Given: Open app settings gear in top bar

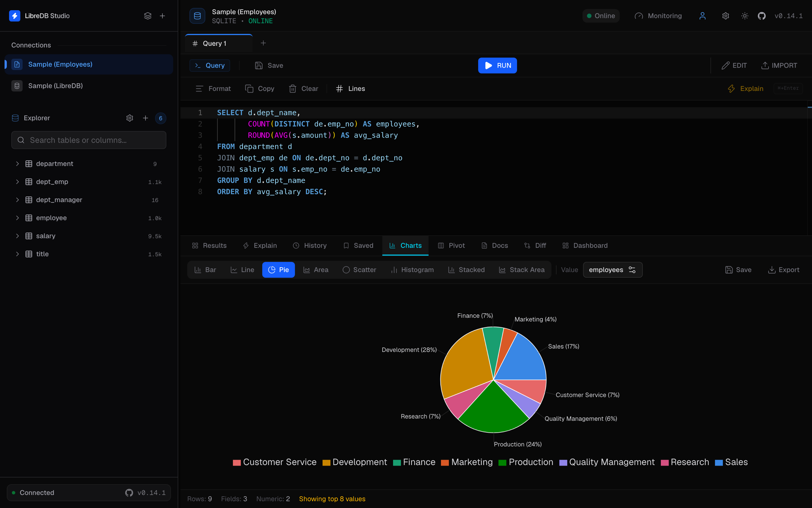Looking at the screenshot, I should click(x=726, y=16).
